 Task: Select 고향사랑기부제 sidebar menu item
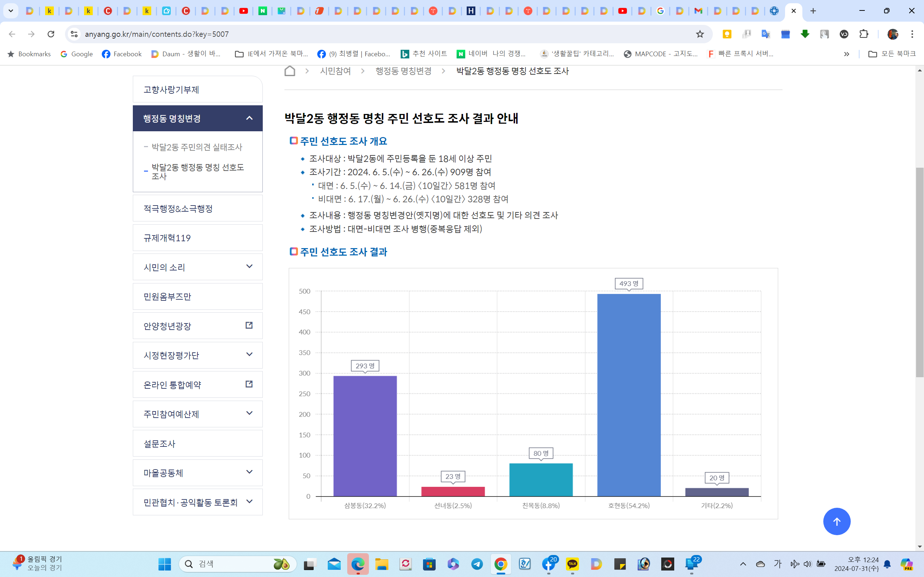point(171,90)
